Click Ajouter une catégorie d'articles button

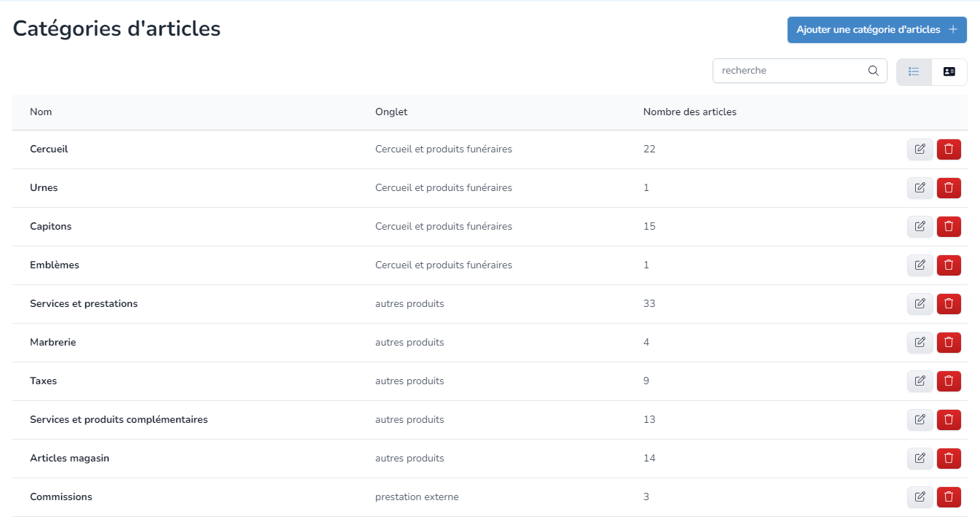tap(877, 30)
